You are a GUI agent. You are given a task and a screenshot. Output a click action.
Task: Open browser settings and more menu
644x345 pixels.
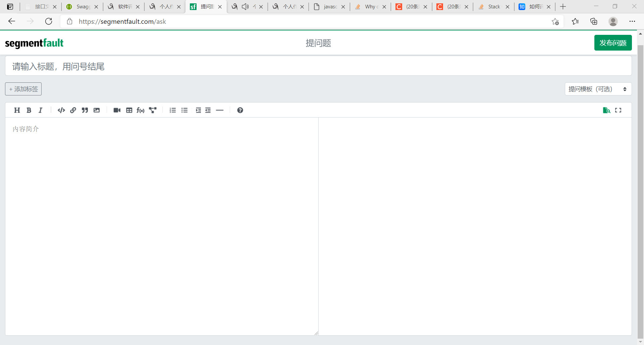(632, 21)
